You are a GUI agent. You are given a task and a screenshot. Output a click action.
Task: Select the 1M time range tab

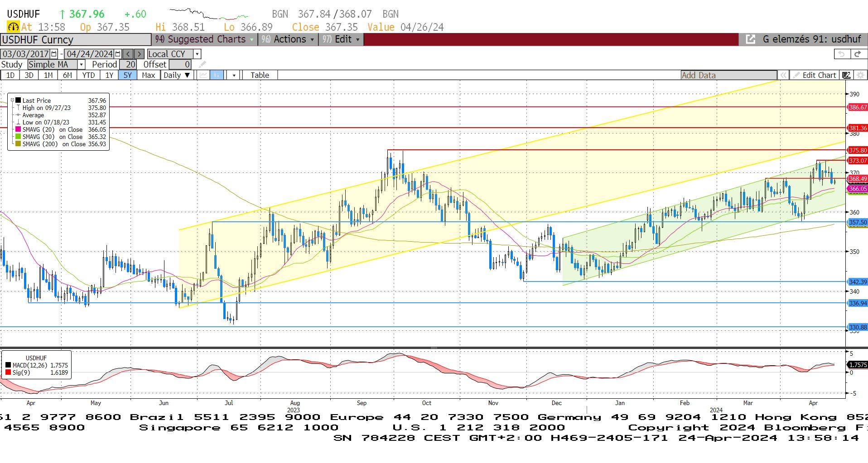click(48, 75)
